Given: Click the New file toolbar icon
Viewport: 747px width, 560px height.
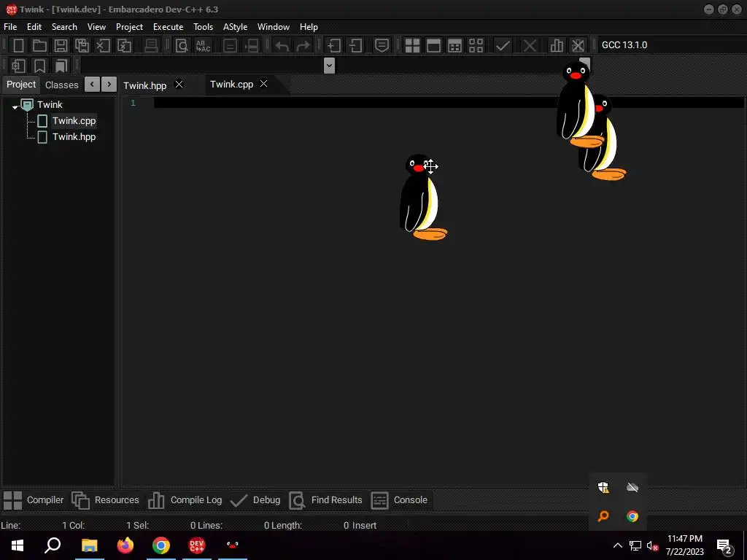Looking at the screenshot, I should [x=18, y=46].
